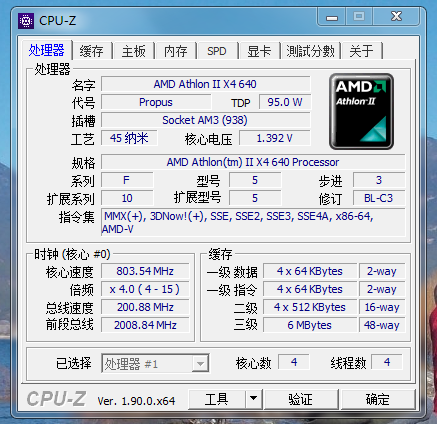Click the 二级 cache value 4 x 512 KBytes
Image resolution: width=437 pixels, height=424 pixels.
[310, 307]
